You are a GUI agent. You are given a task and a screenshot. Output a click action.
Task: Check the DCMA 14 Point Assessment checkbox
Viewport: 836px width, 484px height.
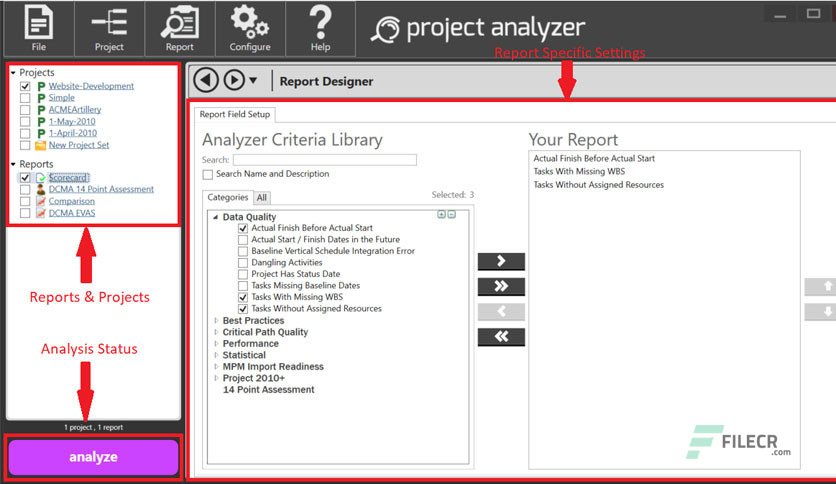[25, 189]
